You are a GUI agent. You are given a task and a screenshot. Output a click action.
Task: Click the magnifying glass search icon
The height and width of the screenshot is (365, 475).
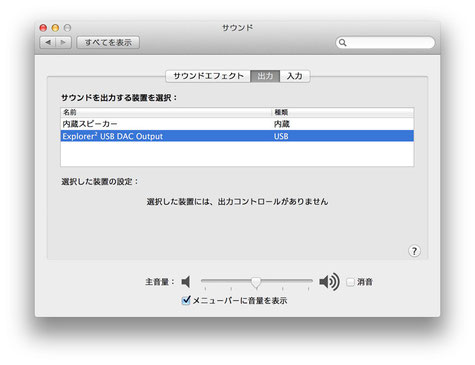[342, 43]
